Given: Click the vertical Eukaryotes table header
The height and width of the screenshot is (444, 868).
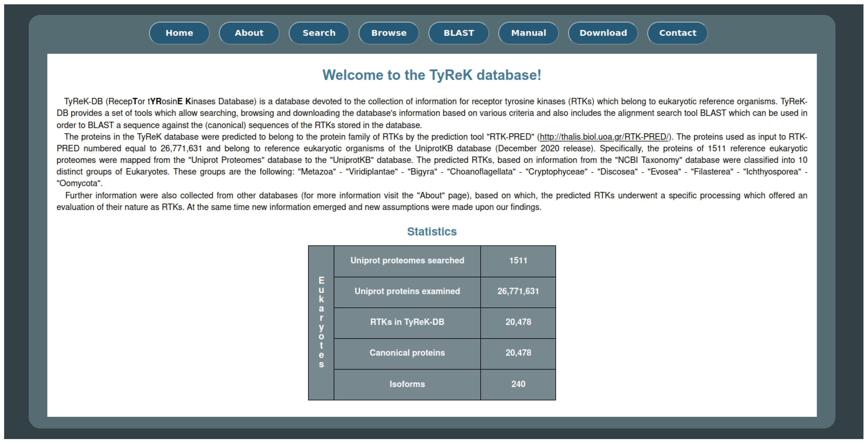Looking at the screenshot, I should (x=321, y=322).
